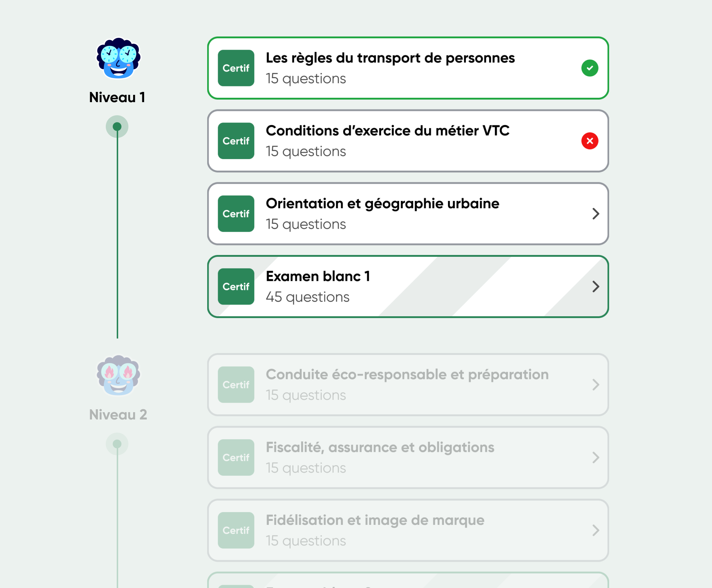The width and height of the screenshot is (712, 588).
Task: Click the Certif icon on Examen blanc 1
Action: 236,287
